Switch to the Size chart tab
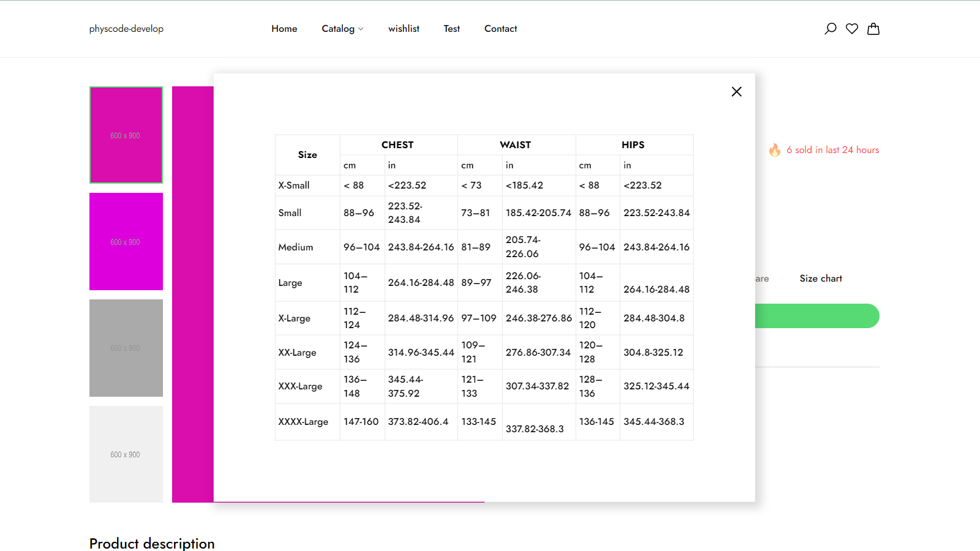The height and width of the screenshot is (551, 980). (x=820, y=278)
